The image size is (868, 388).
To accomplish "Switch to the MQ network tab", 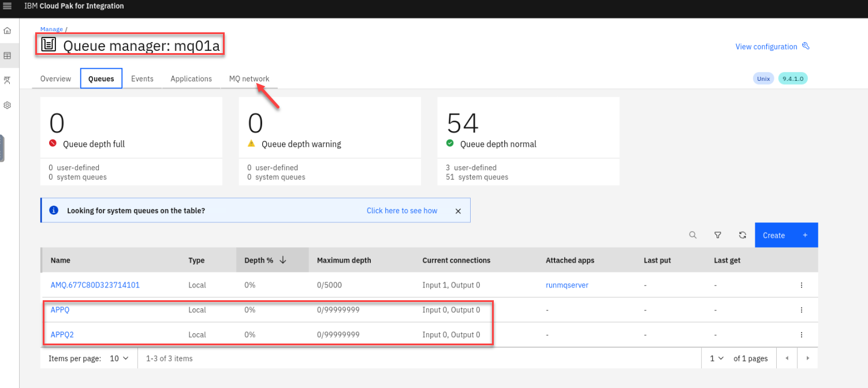I will 249,79.
